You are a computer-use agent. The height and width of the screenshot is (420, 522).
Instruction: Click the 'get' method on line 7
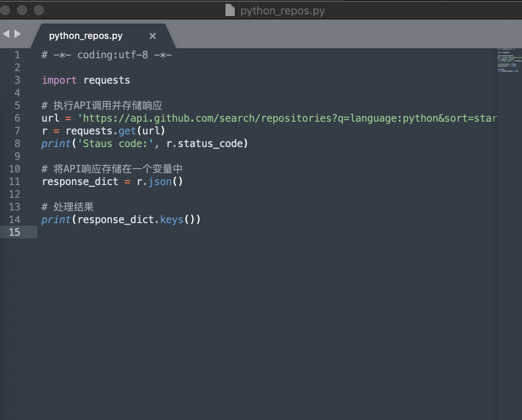pyautogui.click(x=127, y=131)
